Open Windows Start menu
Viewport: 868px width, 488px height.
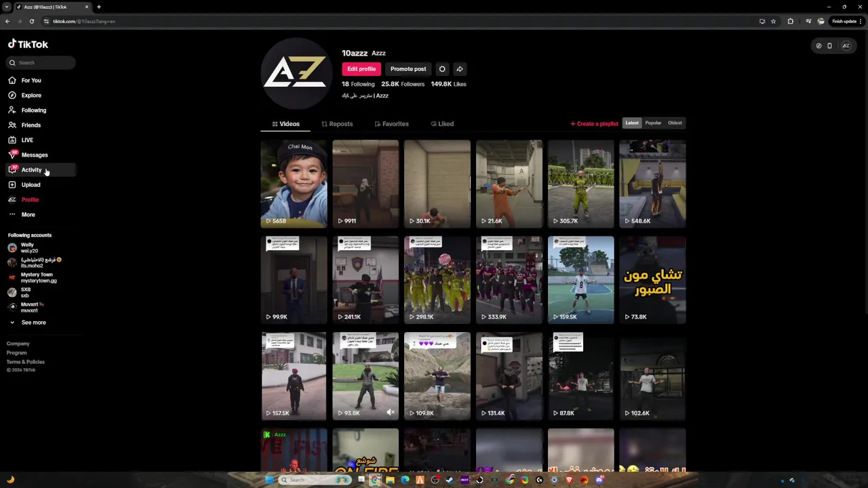(x=269, y=480)
